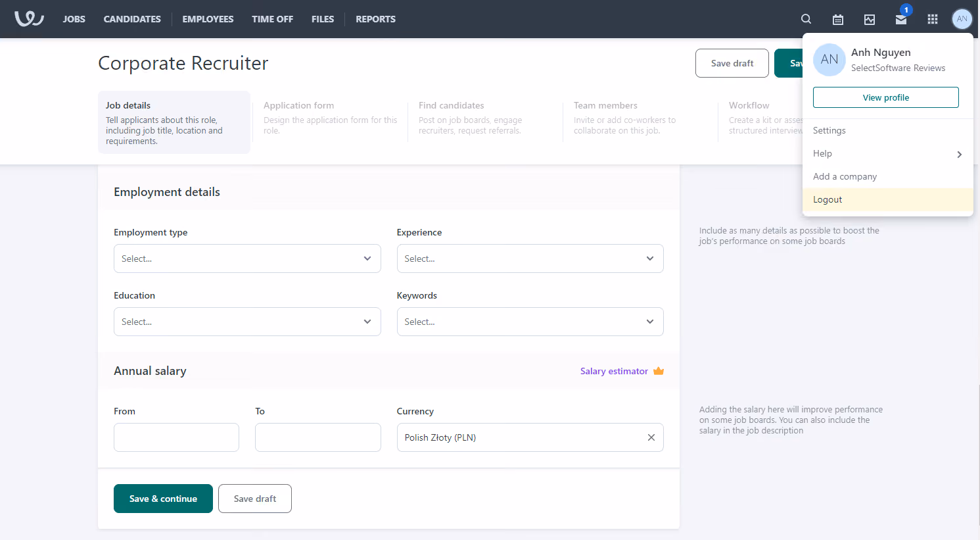Click the salary From input field
The image size is (980, 540).
click(x=176, y=437)
